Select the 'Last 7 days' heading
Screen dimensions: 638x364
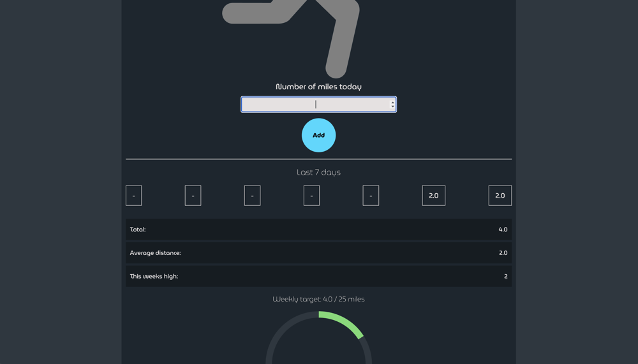coord(318,173)
